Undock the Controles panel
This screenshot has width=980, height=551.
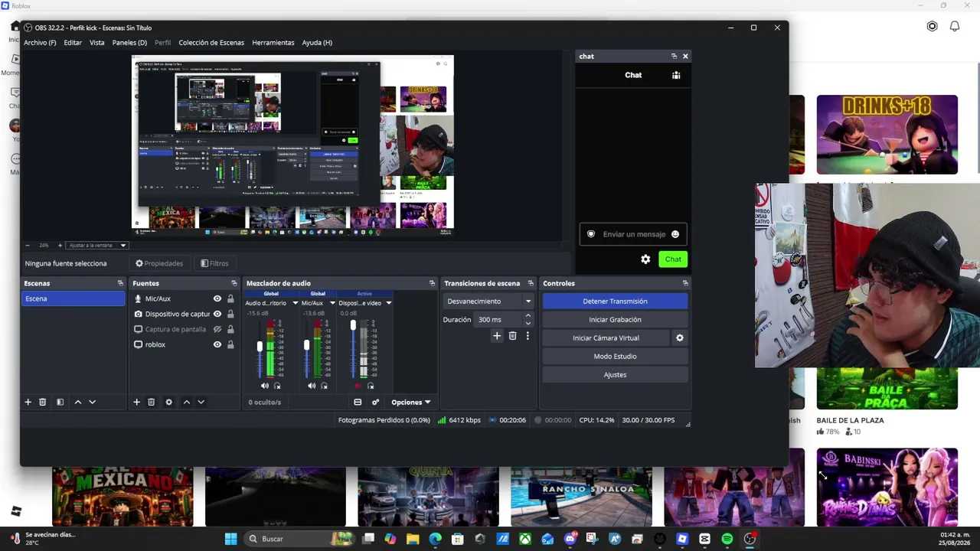click(x=685, y=283)
